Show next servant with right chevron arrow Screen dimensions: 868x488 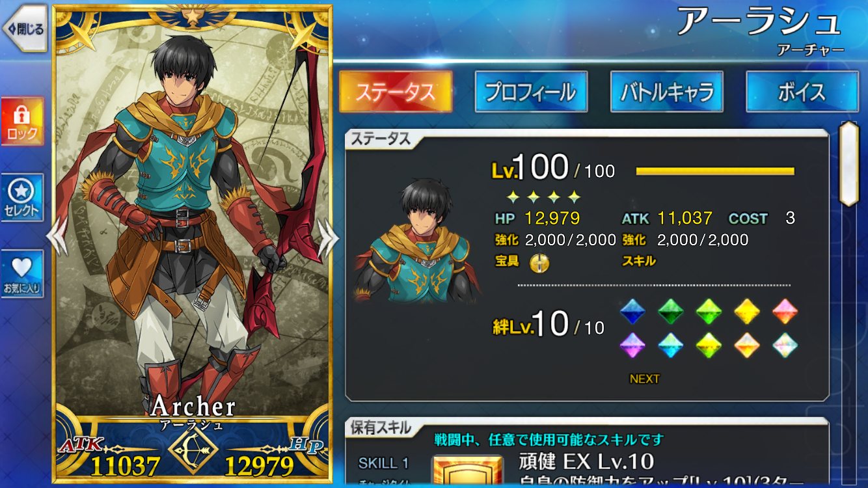[327, 236]
